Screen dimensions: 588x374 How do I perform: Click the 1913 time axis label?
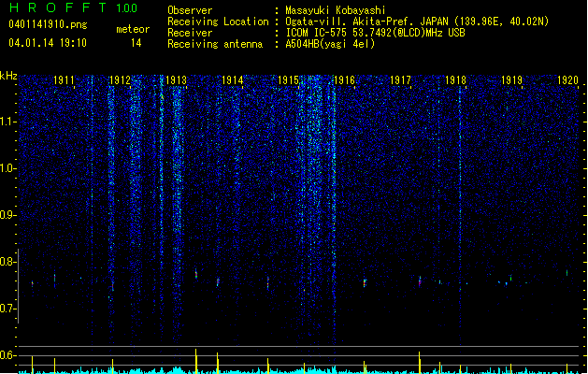pyautogui.click(x=176, y=79)
